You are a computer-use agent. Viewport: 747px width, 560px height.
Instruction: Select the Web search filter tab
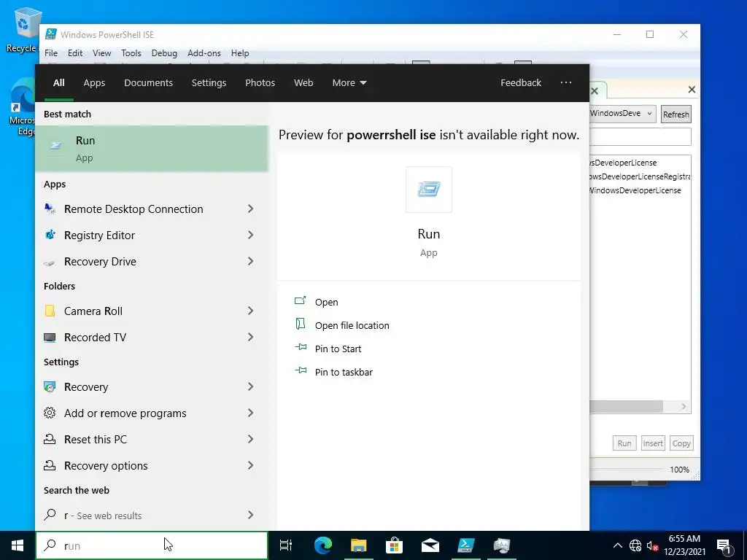(x=303, y=83)
